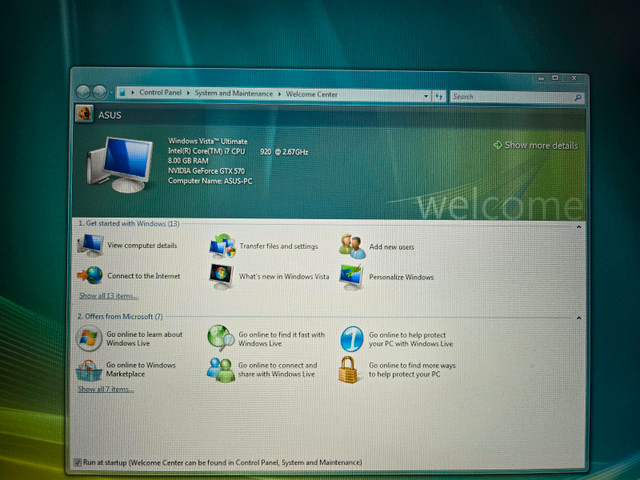The image size is (640, 480).
Task: Collapse the Get started with Windows section
Action: (x=579, y=227)
